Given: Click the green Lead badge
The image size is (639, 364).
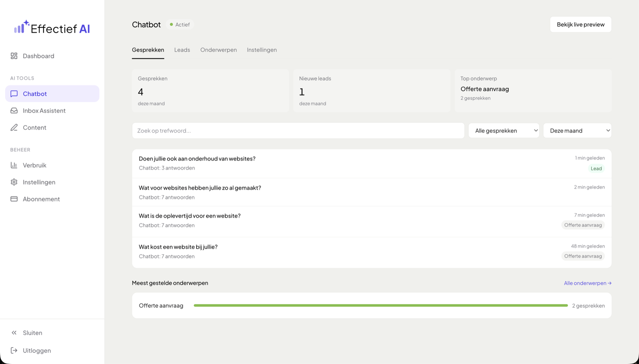Looking at the screenshot, I should tap(596, 168).
